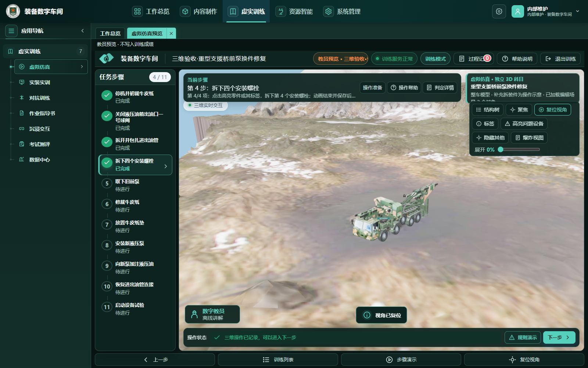Click the 下一步 next step button

pyautogui.click(x=559, y=337)
